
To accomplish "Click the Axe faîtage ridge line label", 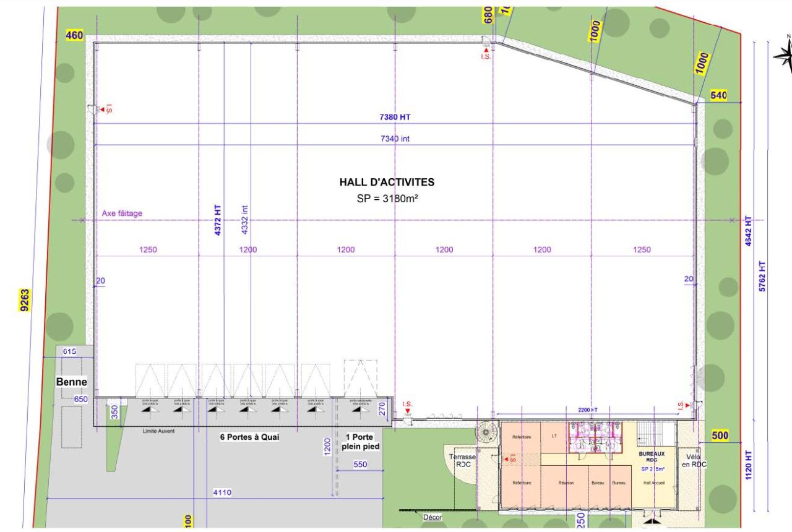I will [122, 213].
